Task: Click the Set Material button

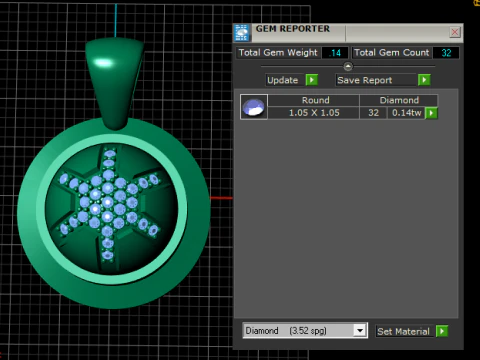Action: [404, 331]
